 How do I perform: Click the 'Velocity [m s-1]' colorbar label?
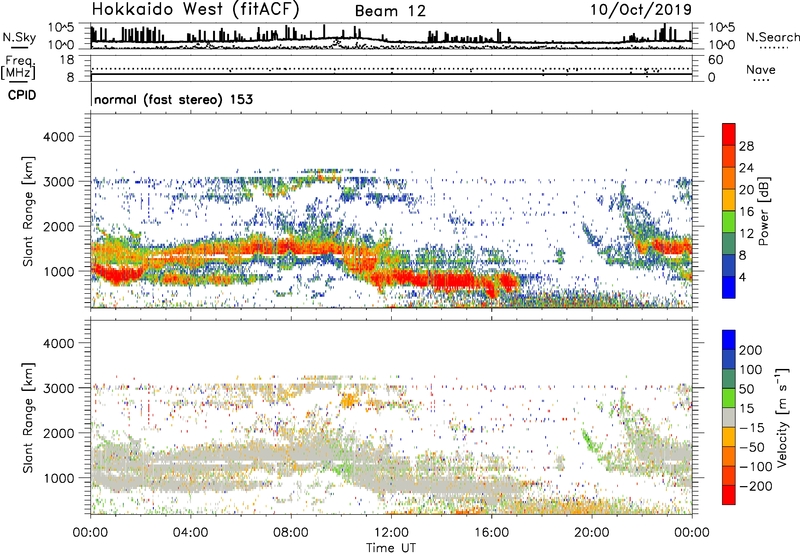point(781,417)
